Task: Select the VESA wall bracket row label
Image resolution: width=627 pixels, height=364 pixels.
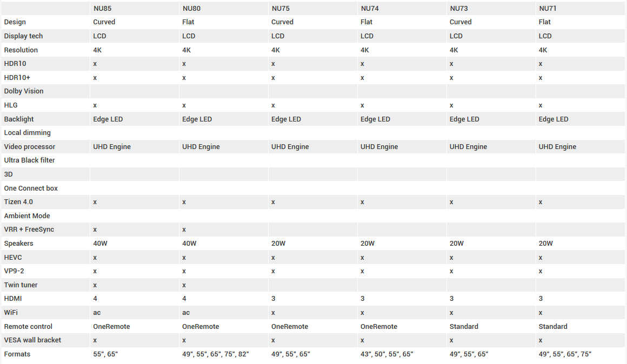Action: coord(32,340)
